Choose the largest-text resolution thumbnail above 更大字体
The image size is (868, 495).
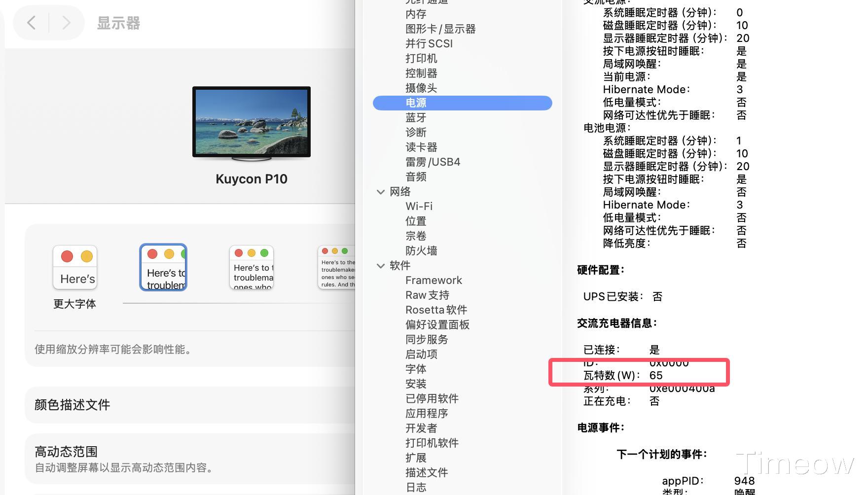point(75,267)
